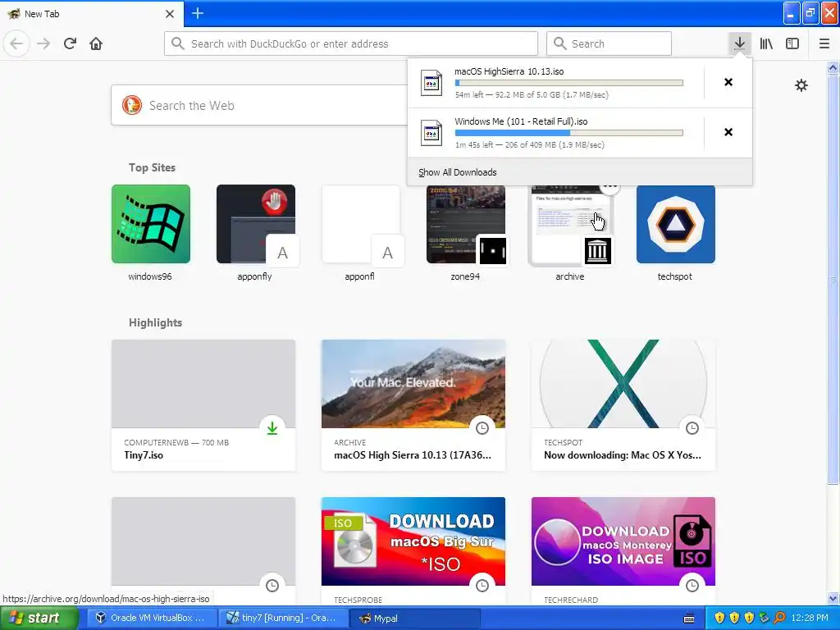Viewport: 840px width, 630px height.
Task: Click history clock icon on Monterey card
Action: point(692,586)
